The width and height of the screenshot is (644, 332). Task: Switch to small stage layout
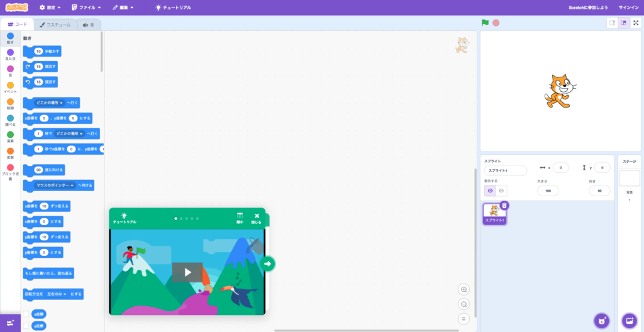tap(613, 23)
